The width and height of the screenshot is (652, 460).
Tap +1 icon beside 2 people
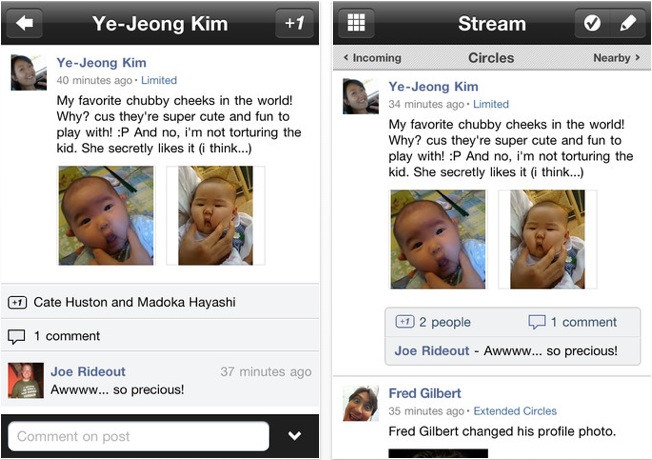(405, 322)
